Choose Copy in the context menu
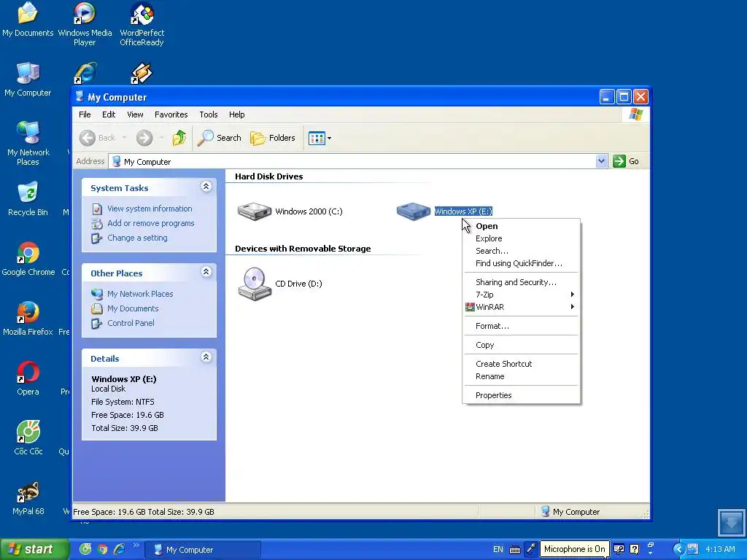This screenshot has height=560, width=747. point(521,345)
